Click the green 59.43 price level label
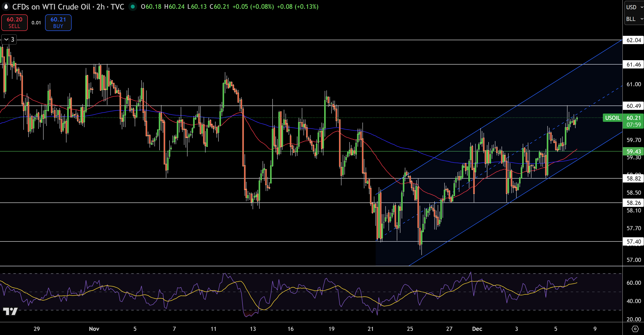Screen dimensions: 644x335 click(634, 151)
